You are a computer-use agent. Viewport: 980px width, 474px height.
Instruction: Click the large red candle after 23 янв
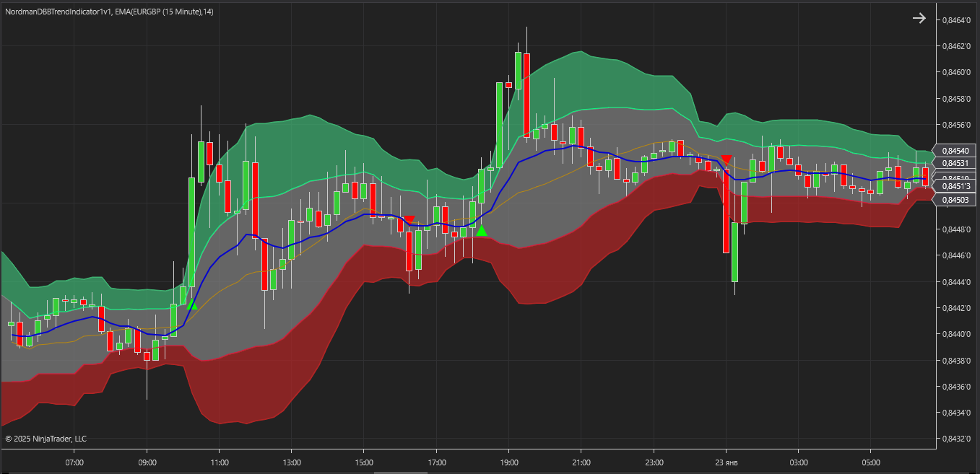[726, 209]
